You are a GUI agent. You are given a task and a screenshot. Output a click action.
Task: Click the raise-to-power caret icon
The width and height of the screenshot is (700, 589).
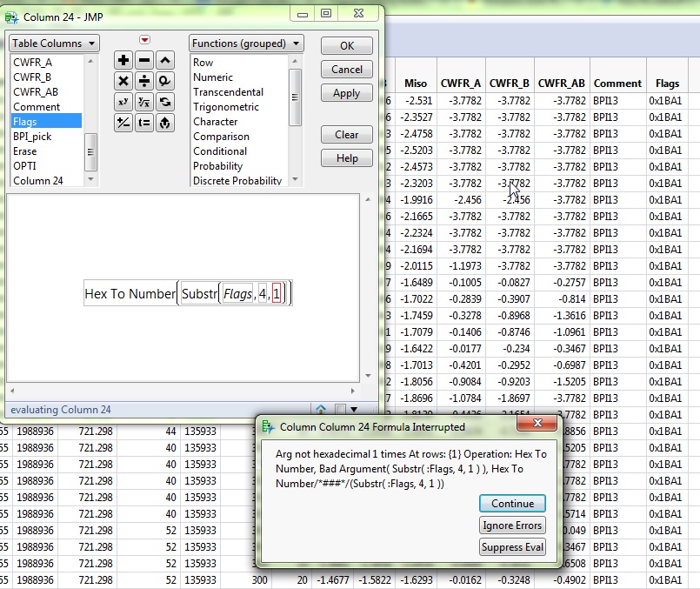pos(164,61)
